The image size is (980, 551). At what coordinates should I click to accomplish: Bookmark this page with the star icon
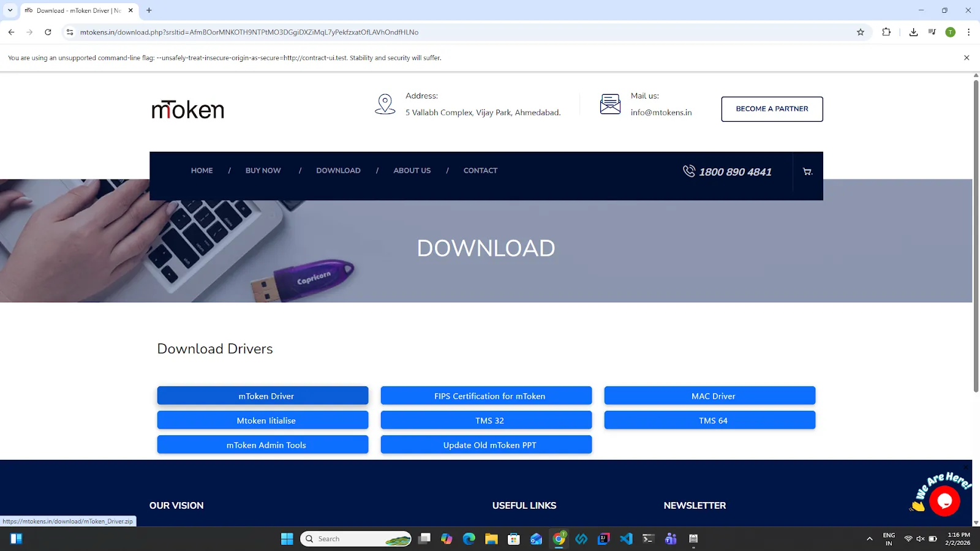pyautogui.click(x=861, y=32)
